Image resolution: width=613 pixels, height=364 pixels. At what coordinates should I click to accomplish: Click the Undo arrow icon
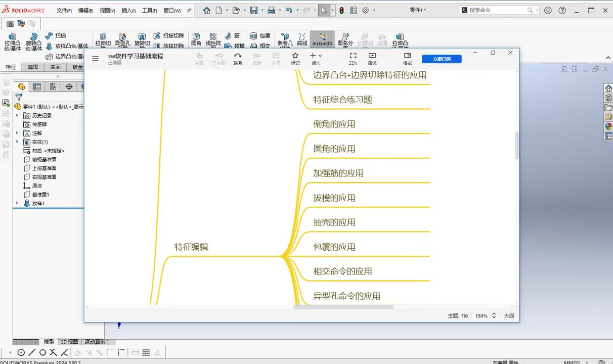[x=288, y=10]
